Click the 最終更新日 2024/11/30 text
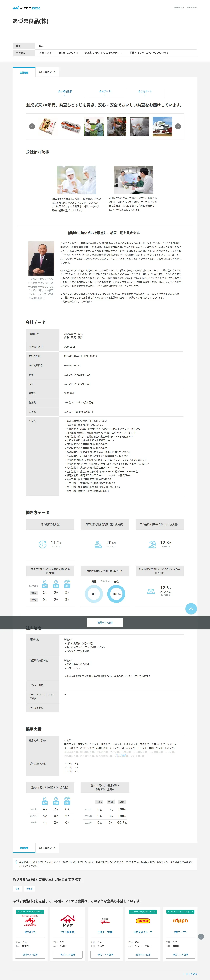 tap(186, 8)
